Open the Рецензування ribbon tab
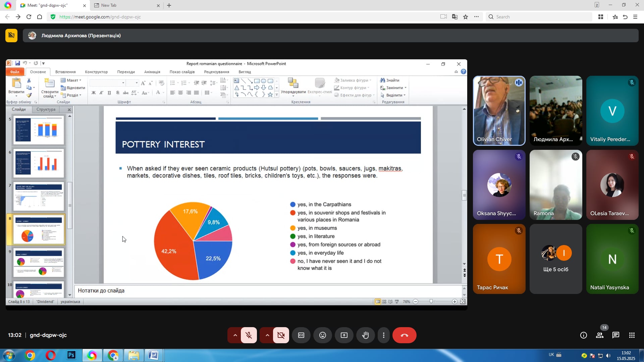Viewport: 644px width, 362px height. point(217,72)
